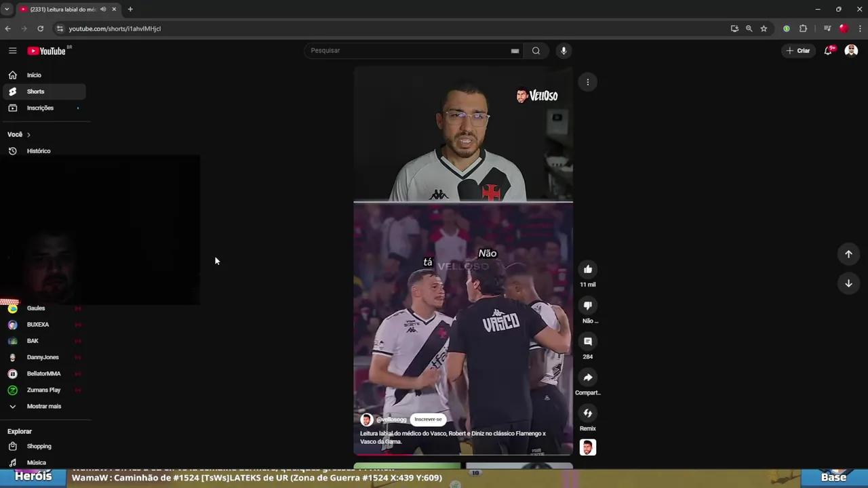868x488 pixels.
Task: Open the notifications bell
Action: pyautogui.click(x=828, y=51)
